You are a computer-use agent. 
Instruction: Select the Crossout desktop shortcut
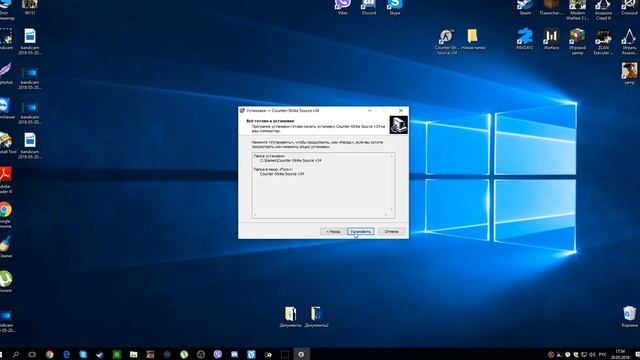629,7
